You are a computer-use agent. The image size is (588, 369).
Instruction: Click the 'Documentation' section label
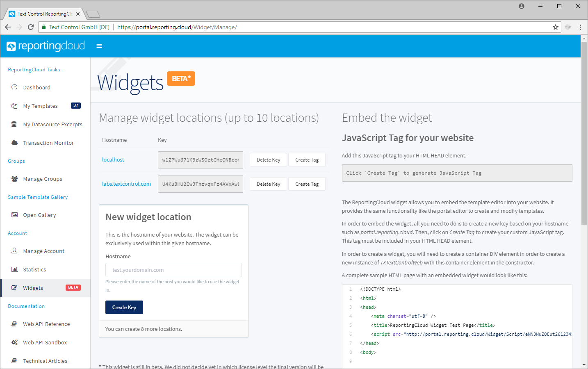coord(26,306)
